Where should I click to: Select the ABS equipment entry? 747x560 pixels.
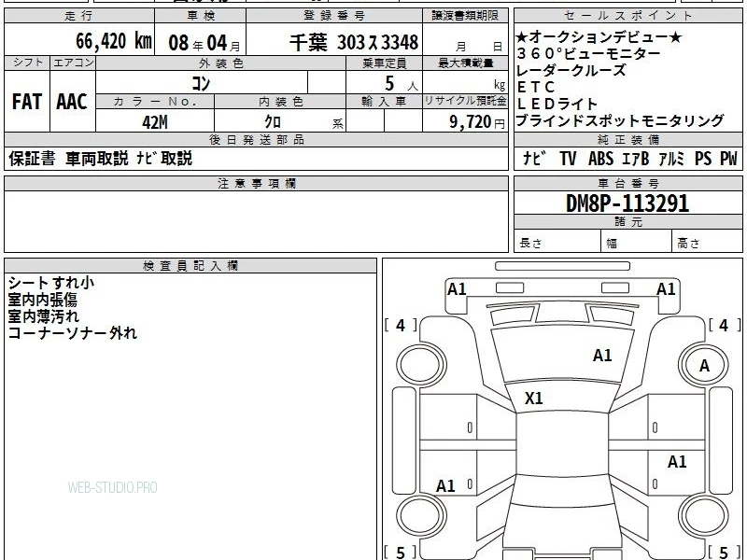click(600, 158)
